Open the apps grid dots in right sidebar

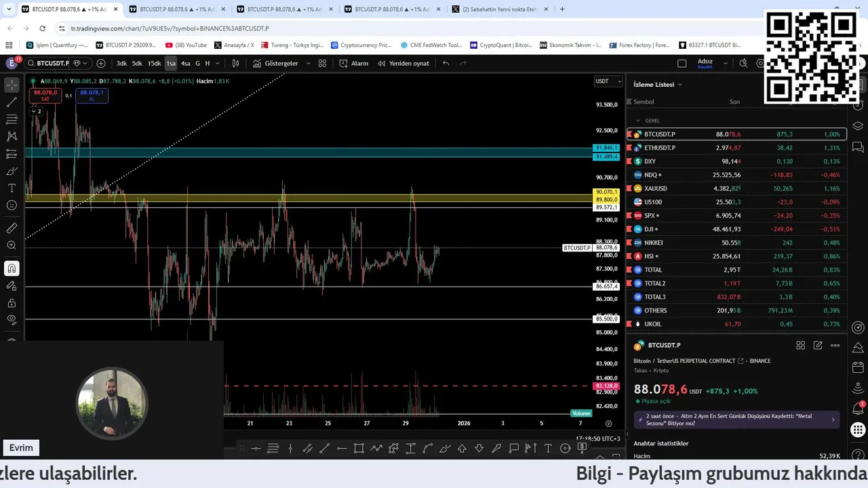[858, 430]
